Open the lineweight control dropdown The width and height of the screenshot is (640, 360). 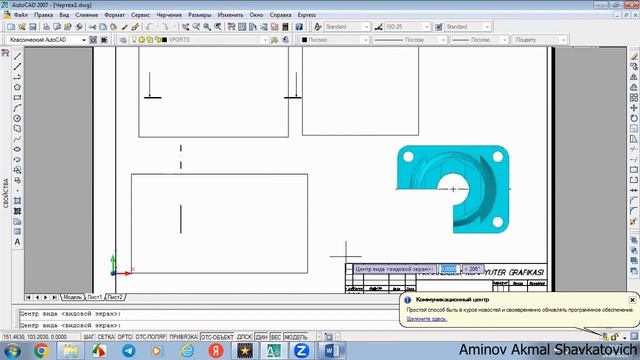click(x=504, y=40)
